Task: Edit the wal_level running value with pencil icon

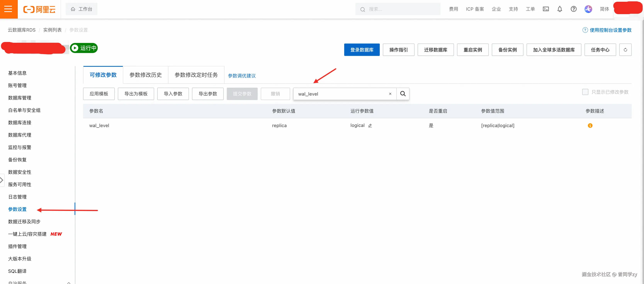Action: (370, 126)
